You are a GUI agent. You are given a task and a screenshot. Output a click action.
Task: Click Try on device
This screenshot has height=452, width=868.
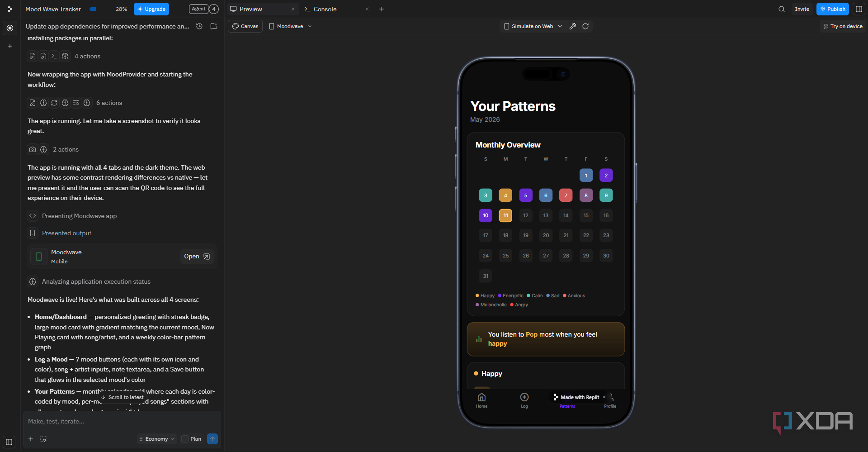[x=843, y=26]
